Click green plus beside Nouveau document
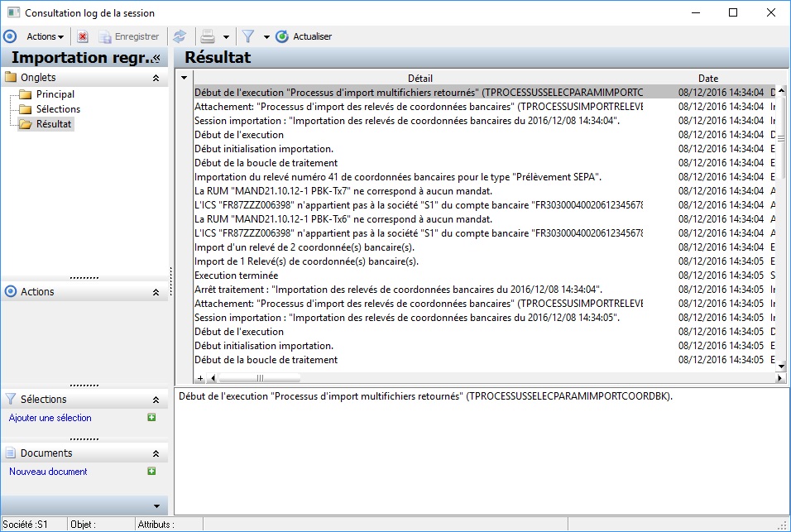791x532 pixels. 151,471
